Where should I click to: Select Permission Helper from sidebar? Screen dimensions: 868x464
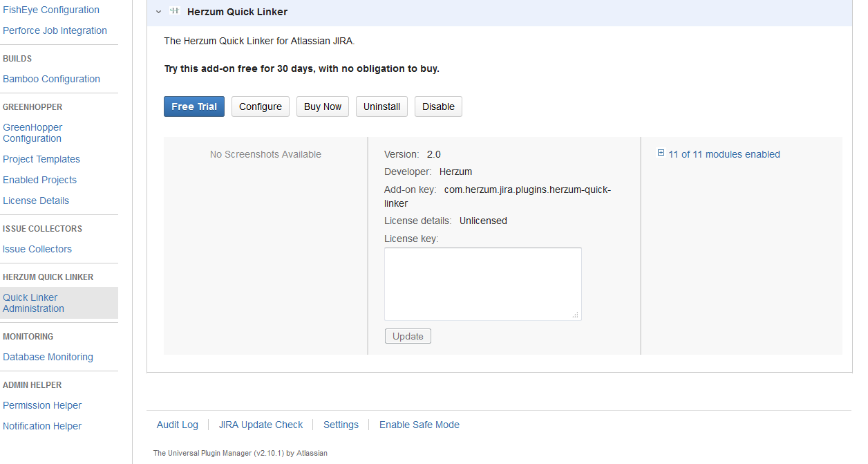click(x=42, y=405)
